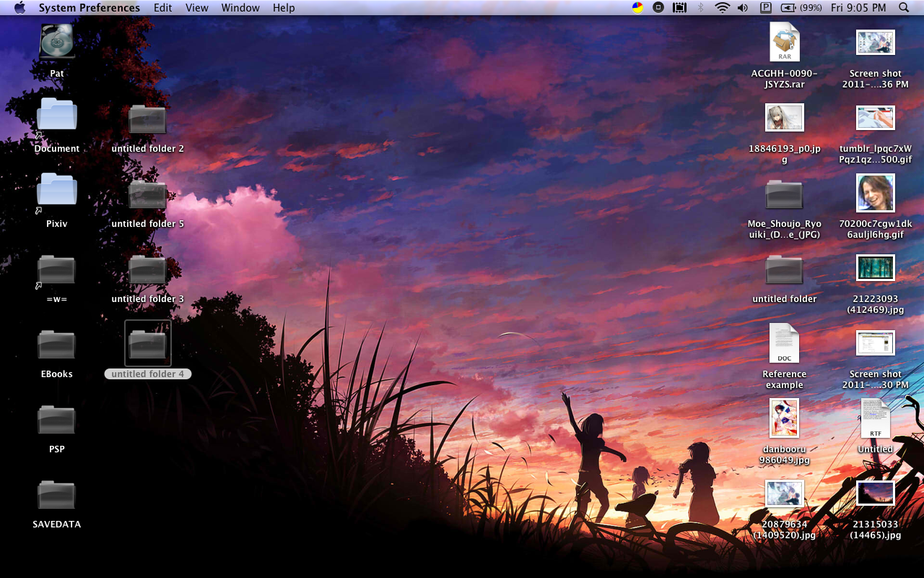Select the =w= folder icon
Screen dimensions: 924x578
(57, 269)
